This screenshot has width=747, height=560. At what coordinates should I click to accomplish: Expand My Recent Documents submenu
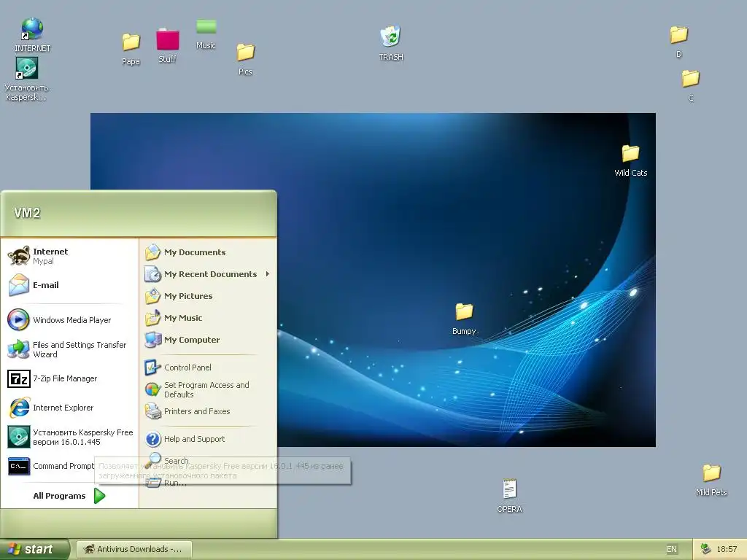click(x=208, y=274)
